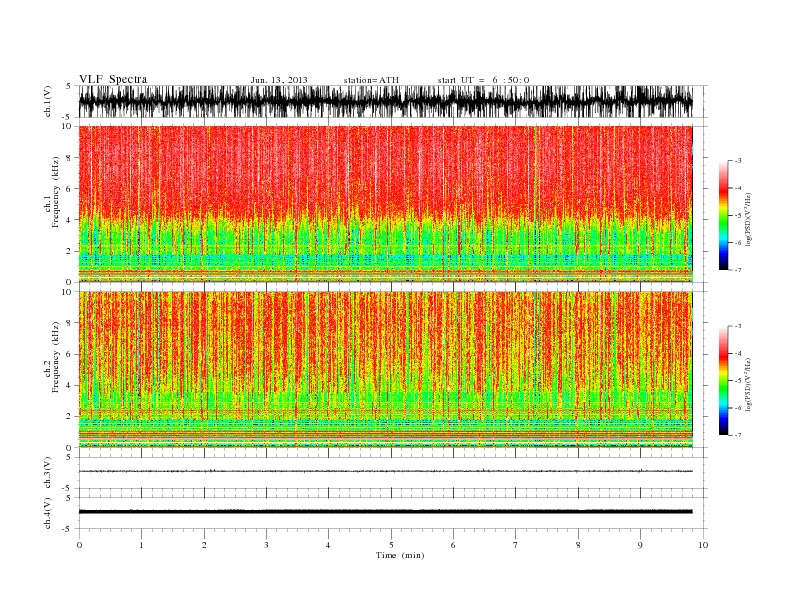The image size is (792, 612).
Task: Click the time axis tick label "5"
Action: tap(391, 545)
